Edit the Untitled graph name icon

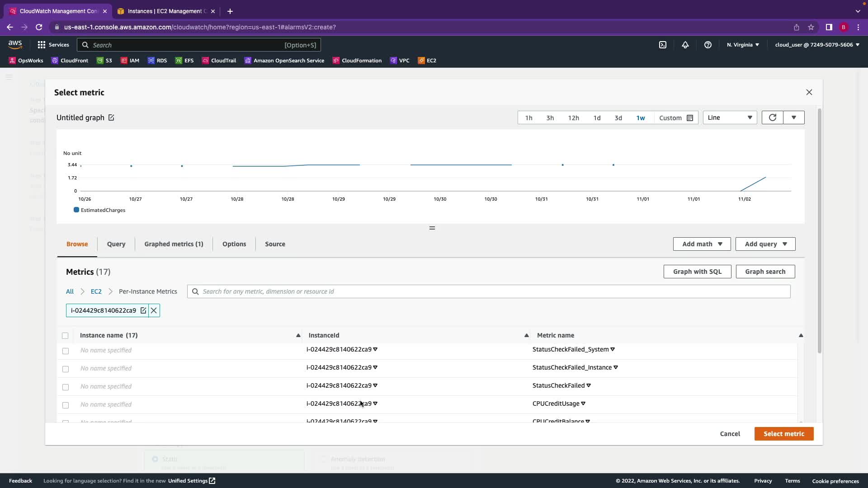pos(111,117)
